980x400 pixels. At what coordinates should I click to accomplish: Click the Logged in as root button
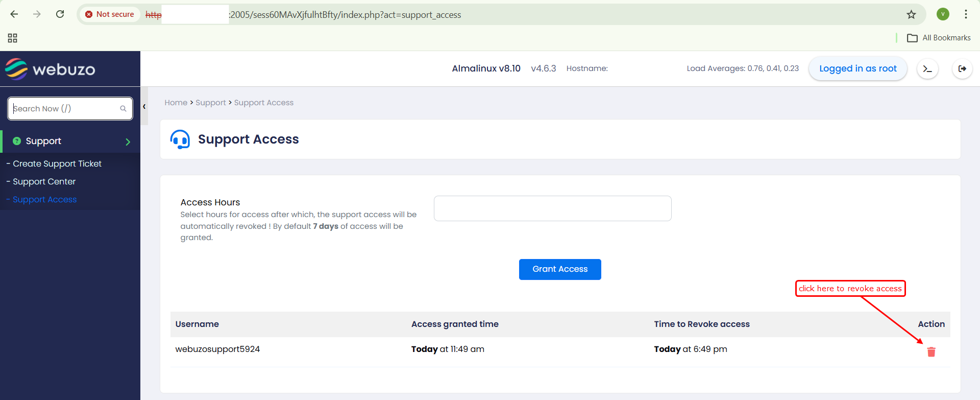[857, 69]
